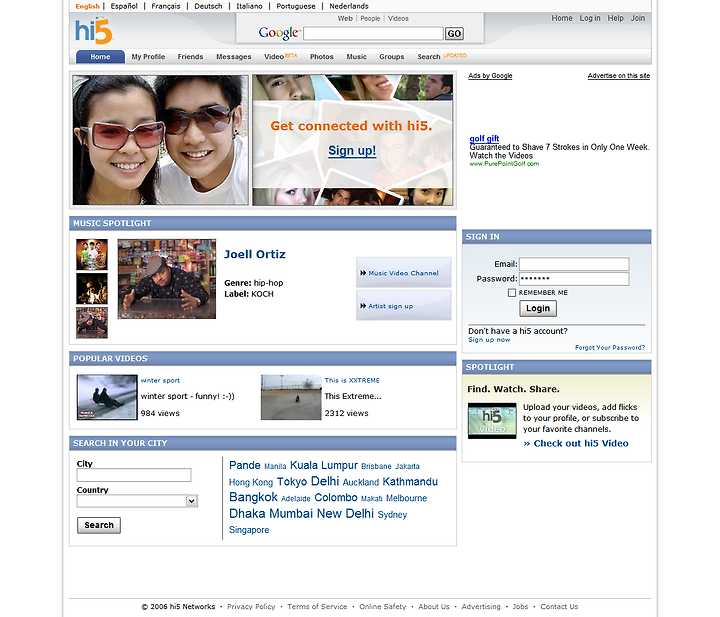
Task: Click the golf gift ad link
Action: (484, 139)
